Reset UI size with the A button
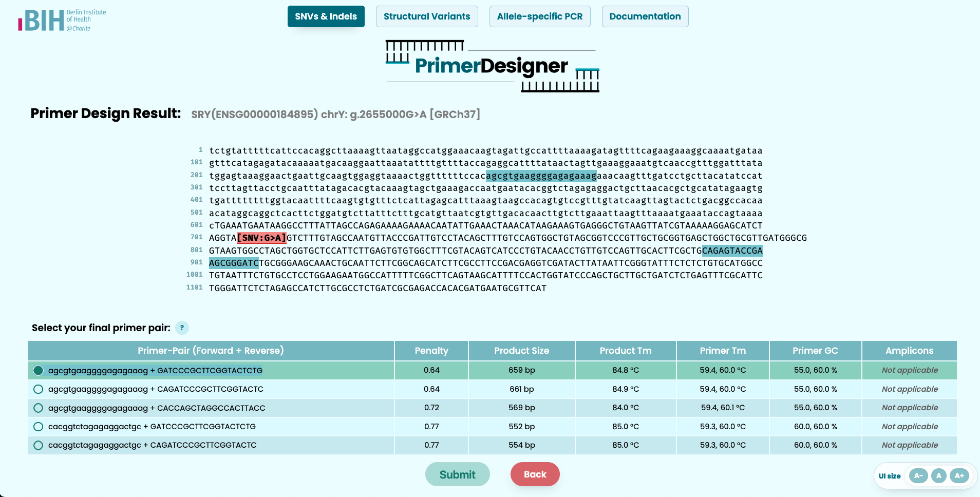The height and width of the screenshot is (497, 980). click(x=938, y=475)
